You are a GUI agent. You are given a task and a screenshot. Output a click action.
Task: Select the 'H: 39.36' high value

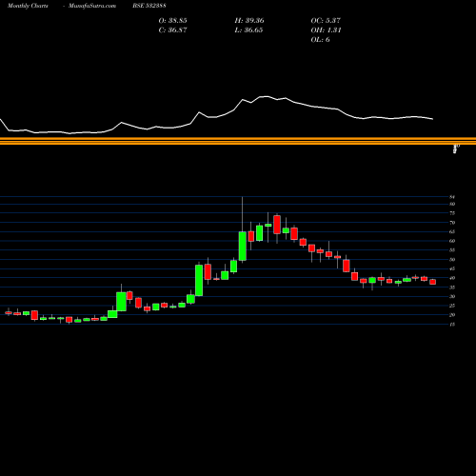(249, 21)
